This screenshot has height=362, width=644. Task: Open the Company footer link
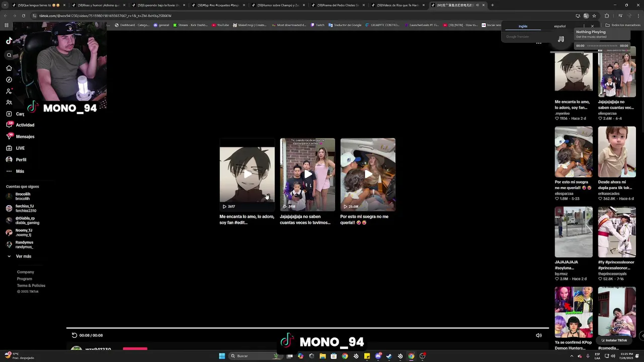coord(26,272)
